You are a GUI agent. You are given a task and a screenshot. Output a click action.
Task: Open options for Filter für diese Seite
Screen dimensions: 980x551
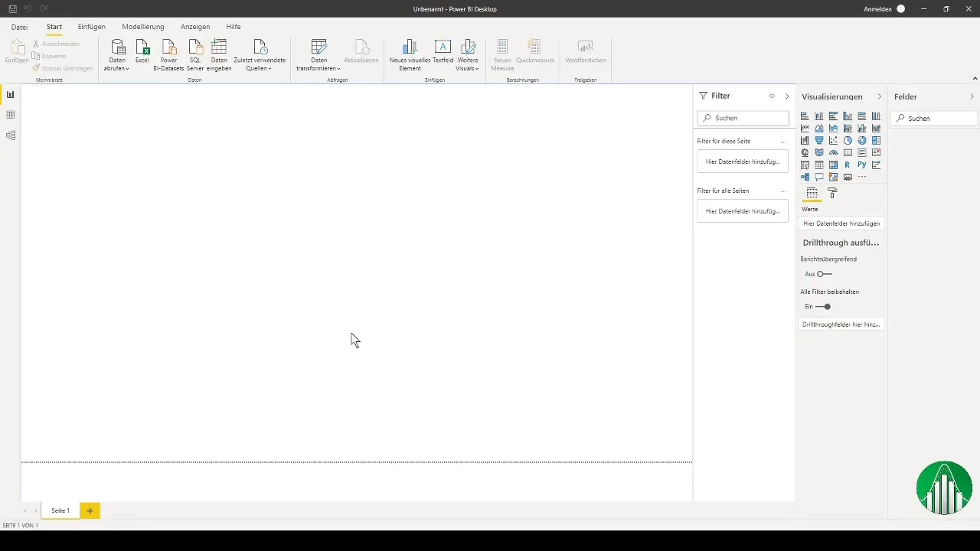(783, 142)
